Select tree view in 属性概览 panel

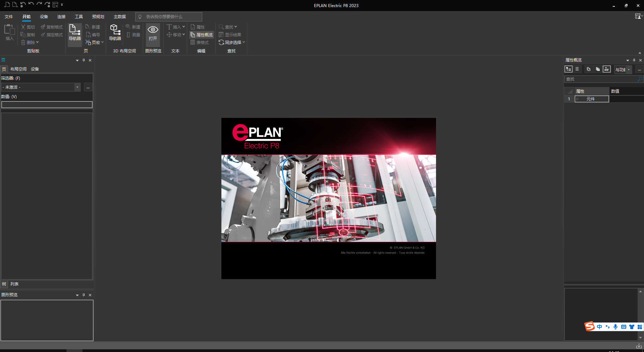569,69
